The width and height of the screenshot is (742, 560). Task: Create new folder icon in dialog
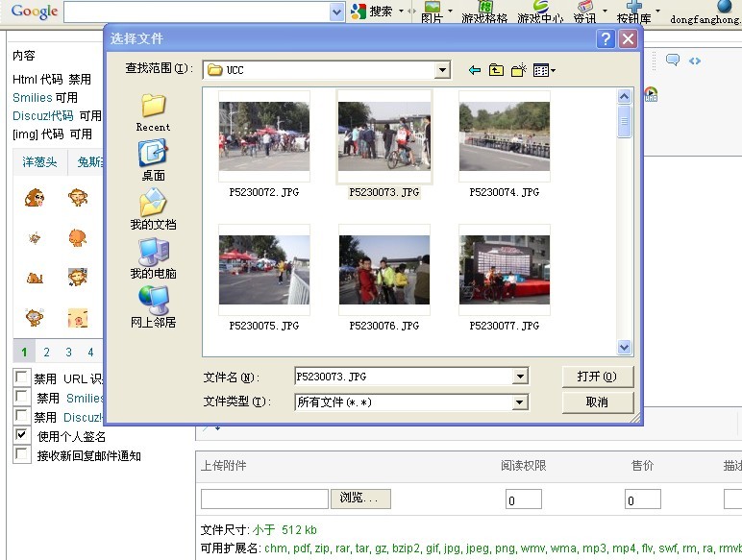click(x=519, y=70)
